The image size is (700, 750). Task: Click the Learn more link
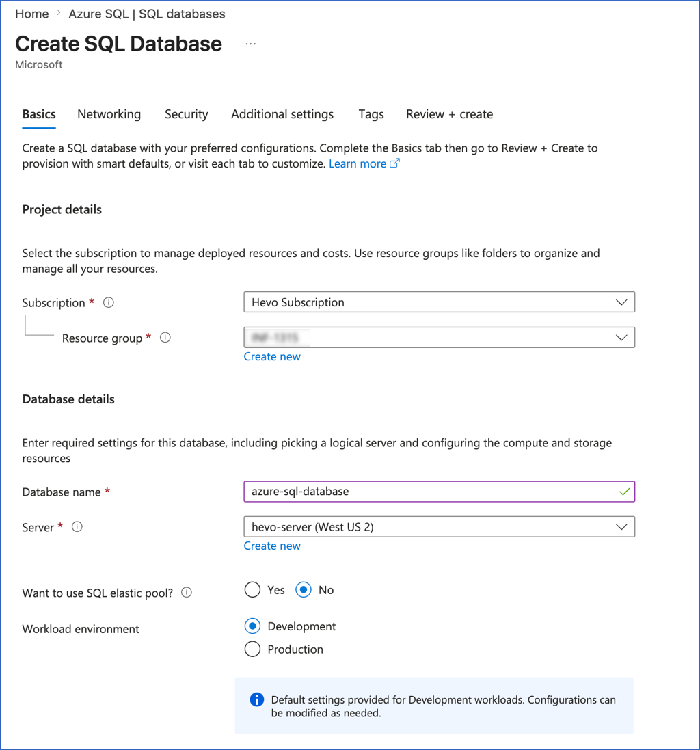click(x=358, y=163)
